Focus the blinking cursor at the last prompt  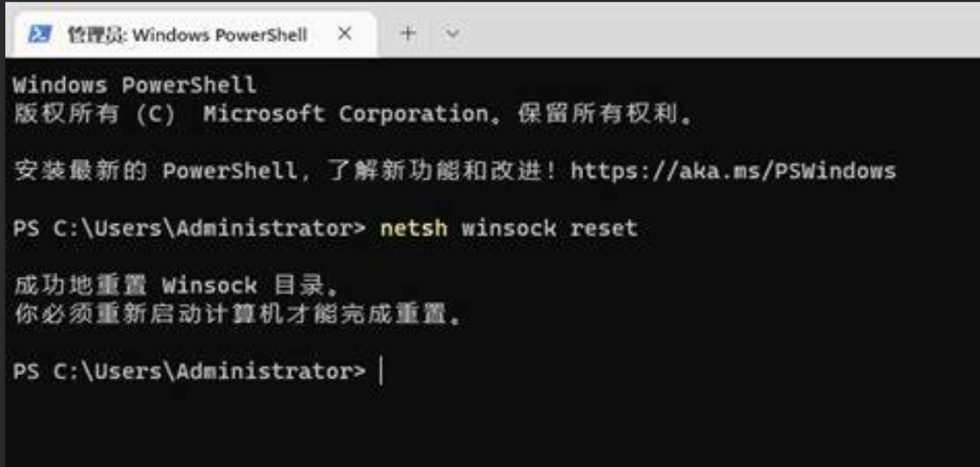click(x=382, y=371)
